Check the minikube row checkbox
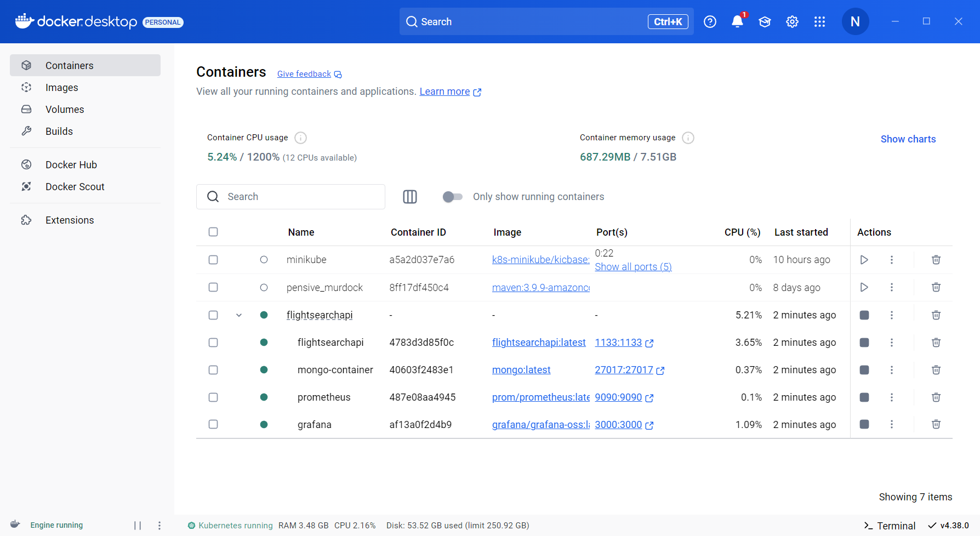The width and height of the screenshot is (980, 536). point(213,260)
